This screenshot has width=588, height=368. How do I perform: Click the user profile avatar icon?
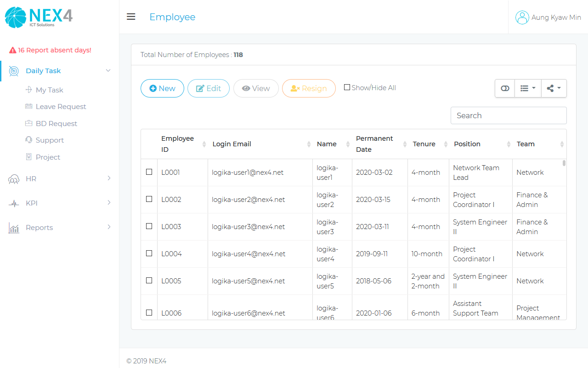point(522,17)
